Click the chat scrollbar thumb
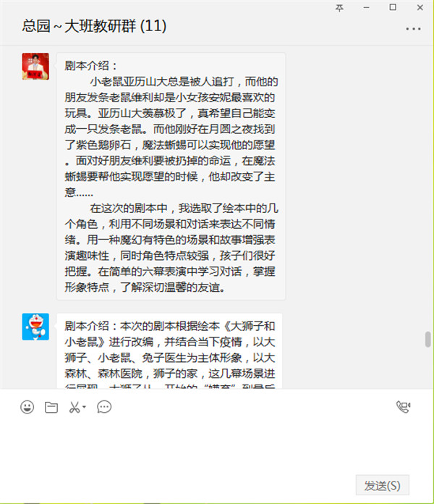434x504 pixels. pos(427,339)
